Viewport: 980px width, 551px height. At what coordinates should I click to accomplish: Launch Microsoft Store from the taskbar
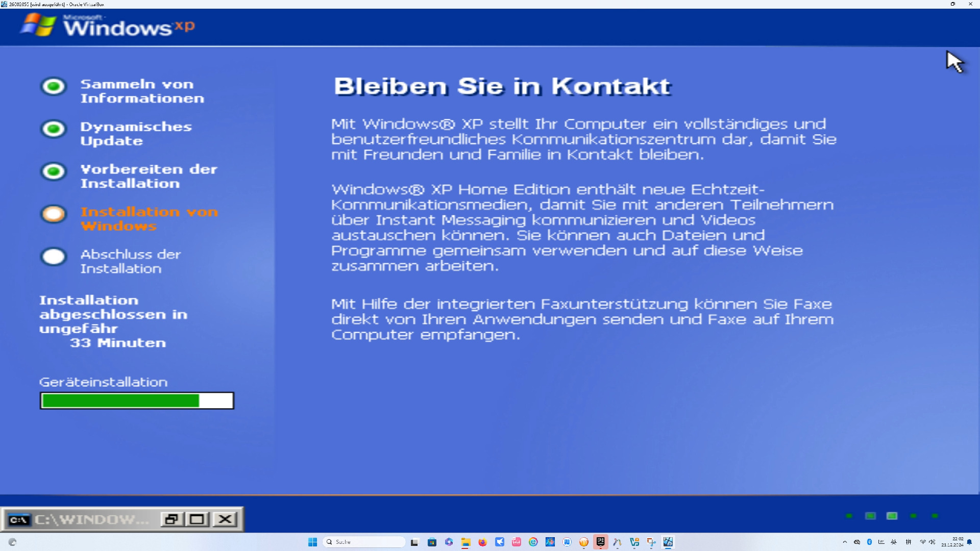point(432,542)
